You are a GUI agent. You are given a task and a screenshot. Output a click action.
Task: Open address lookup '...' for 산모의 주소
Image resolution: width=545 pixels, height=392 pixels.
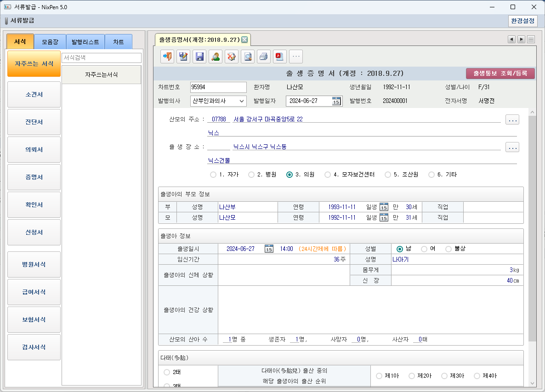click(x=512, y=120)
